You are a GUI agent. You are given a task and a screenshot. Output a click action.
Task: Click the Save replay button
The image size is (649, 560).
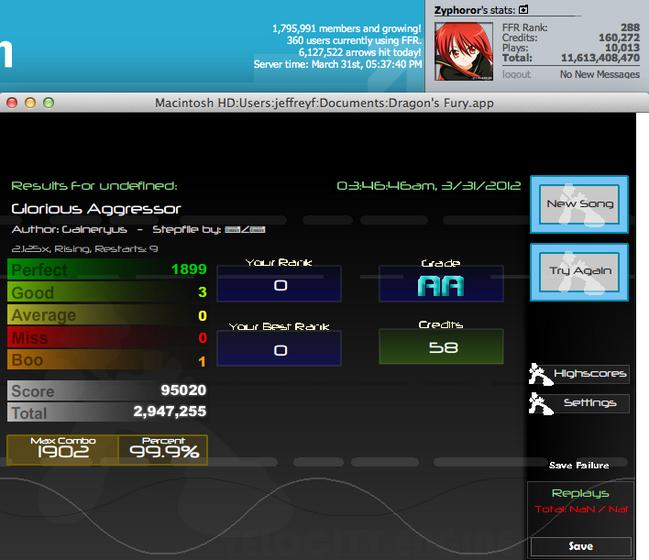[581, 546]
